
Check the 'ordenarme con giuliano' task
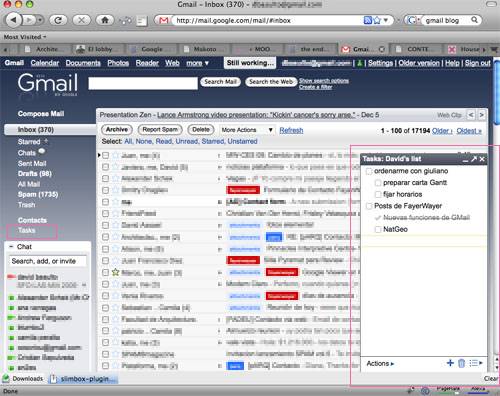point(369,171)
